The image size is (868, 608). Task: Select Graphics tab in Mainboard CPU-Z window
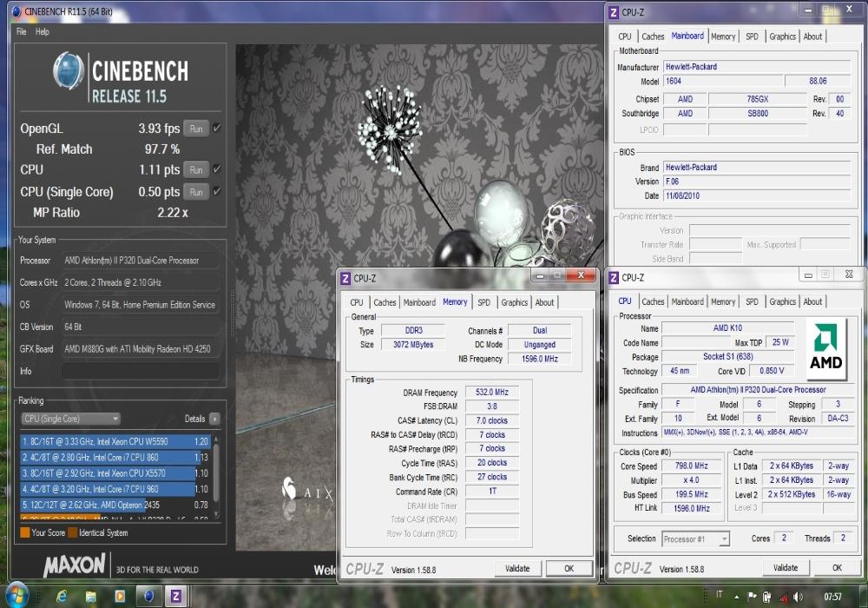point(782,36)
